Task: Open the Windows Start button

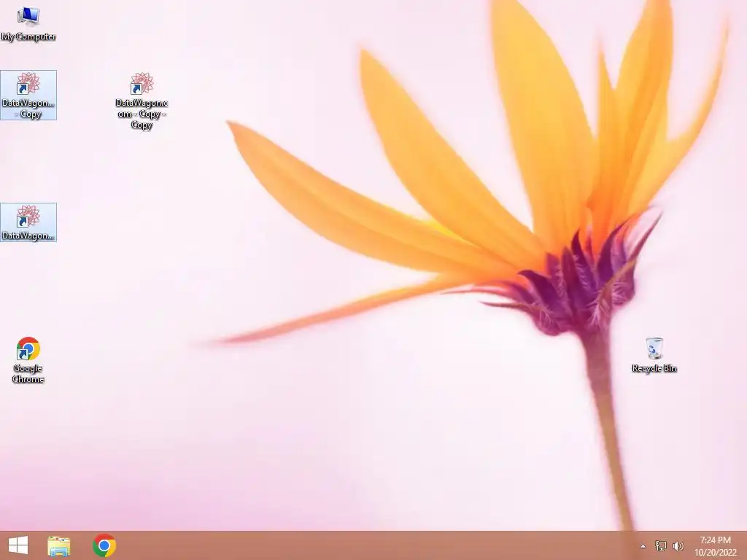Action: pos(18,545)
